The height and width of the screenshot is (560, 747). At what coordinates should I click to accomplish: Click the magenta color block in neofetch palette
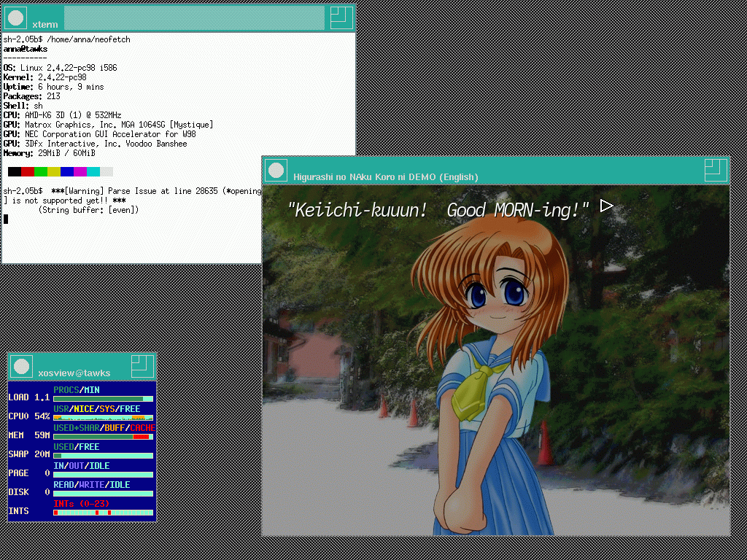[80, 171]
